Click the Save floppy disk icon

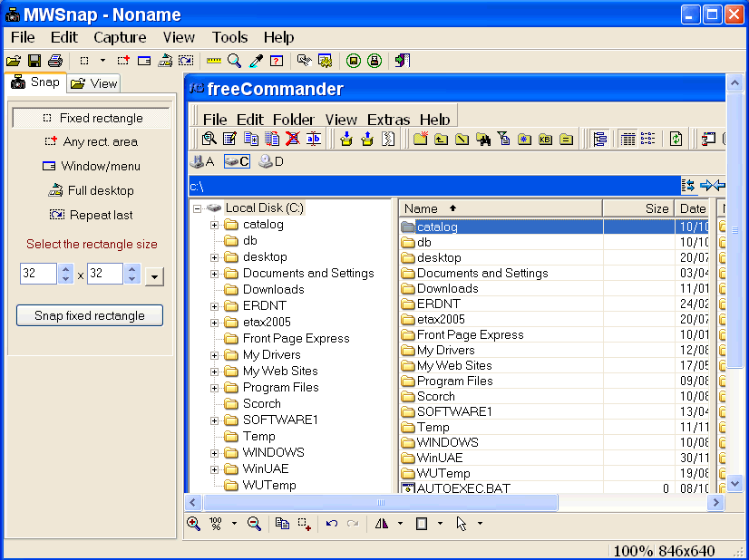[34, 61]
